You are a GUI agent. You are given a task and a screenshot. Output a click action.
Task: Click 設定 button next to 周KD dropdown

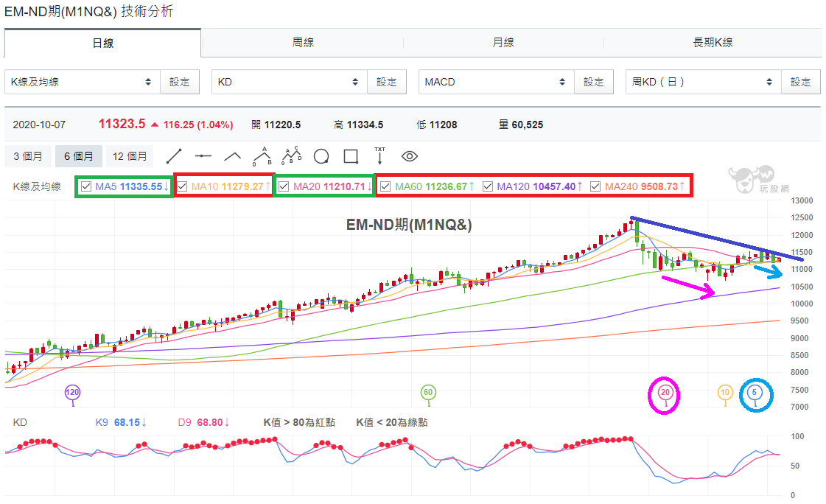[801, 82]
